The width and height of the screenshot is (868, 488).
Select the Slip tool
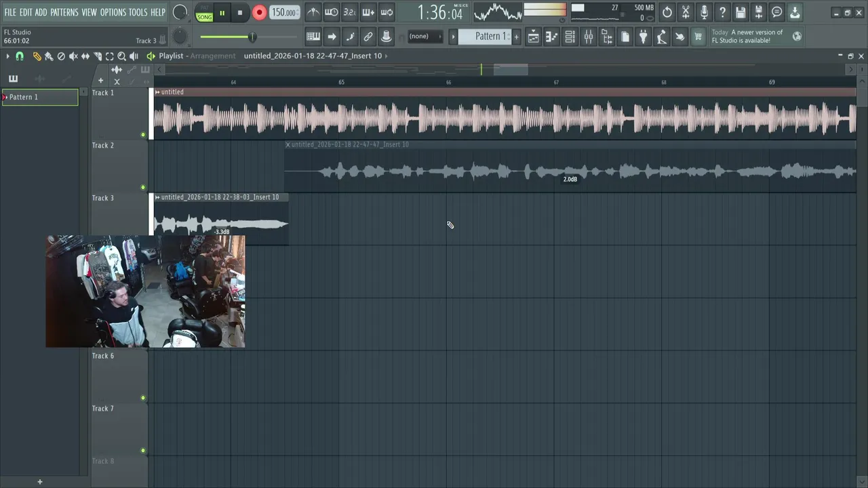point(85,56)
